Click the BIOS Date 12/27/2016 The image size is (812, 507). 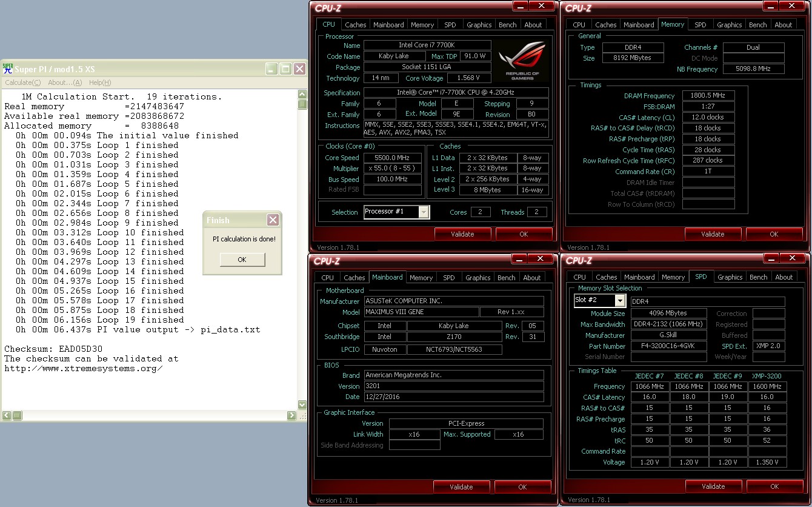454,397
